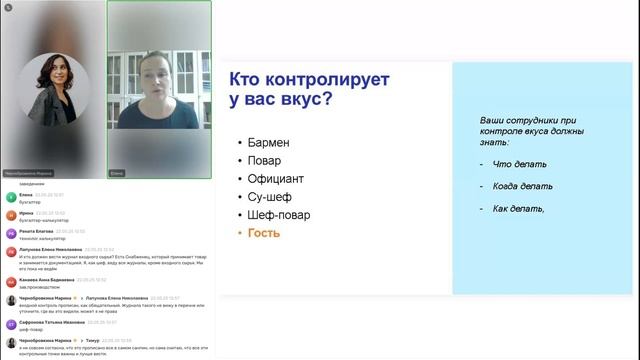Click sender name Сафронова Татьяна Ивановна
Image resolution: width=640 pixels, height=360 pixels.
[52, 322]
